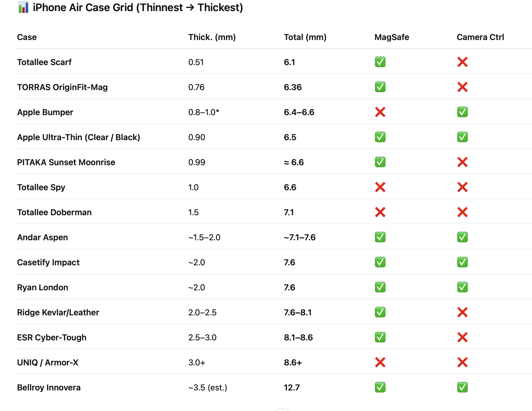Screen dimensions: 532x411
Task: Select the Ryan London case name
Action: (43, 288)
